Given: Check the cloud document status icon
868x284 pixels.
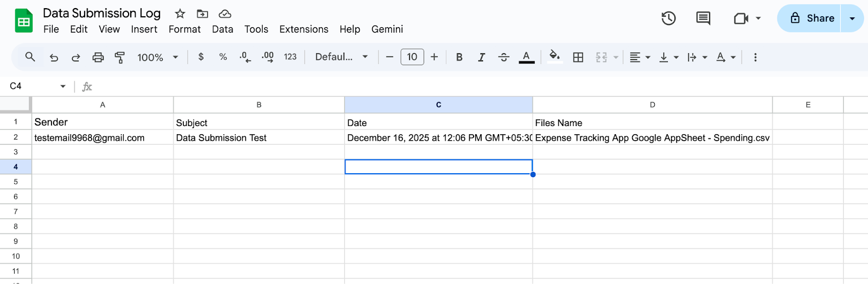Looking at the screenshot, I should 225,14.
